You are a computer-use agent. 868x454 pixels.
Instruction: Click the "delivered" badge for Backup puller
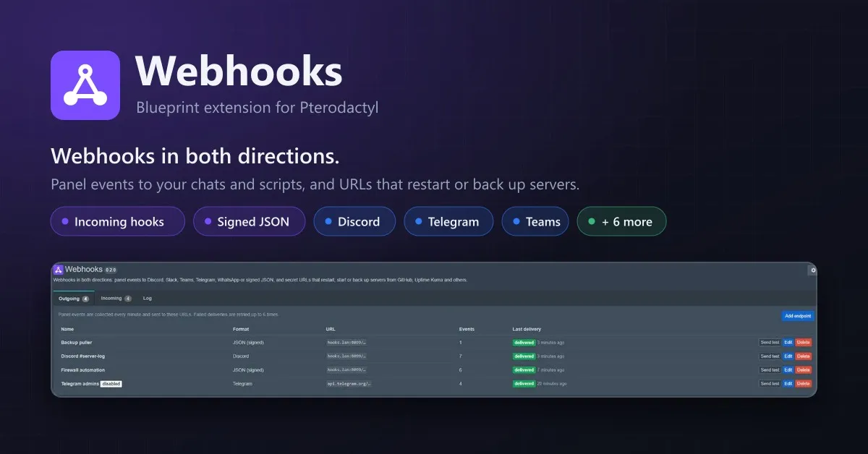coord(524,342)
